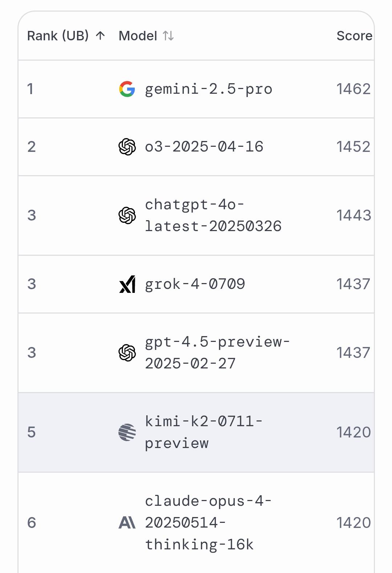Open the grok-4-0709 model entry
Image resolution: width=392 pixels, height=573 pixels.
click(195, 284)
